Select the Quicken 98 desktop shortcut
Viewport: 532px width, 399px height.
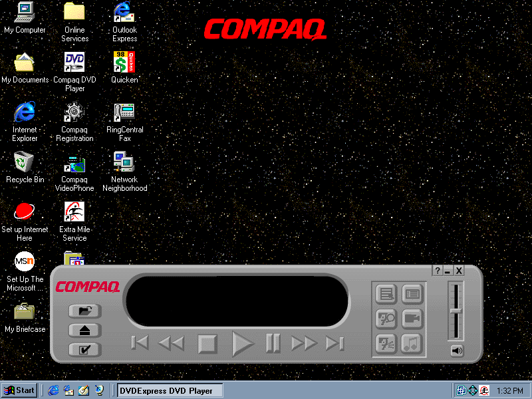pyautogui.click(x=124, y=68)
